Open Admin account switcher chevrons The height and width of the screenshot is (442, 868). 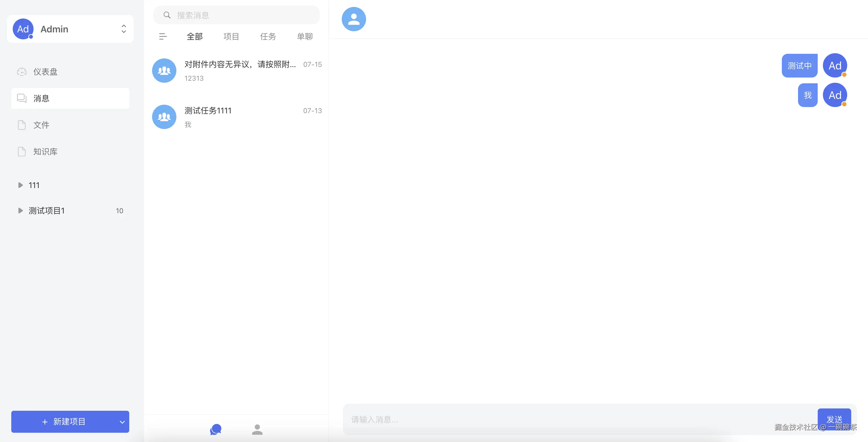tap(124, 29)
